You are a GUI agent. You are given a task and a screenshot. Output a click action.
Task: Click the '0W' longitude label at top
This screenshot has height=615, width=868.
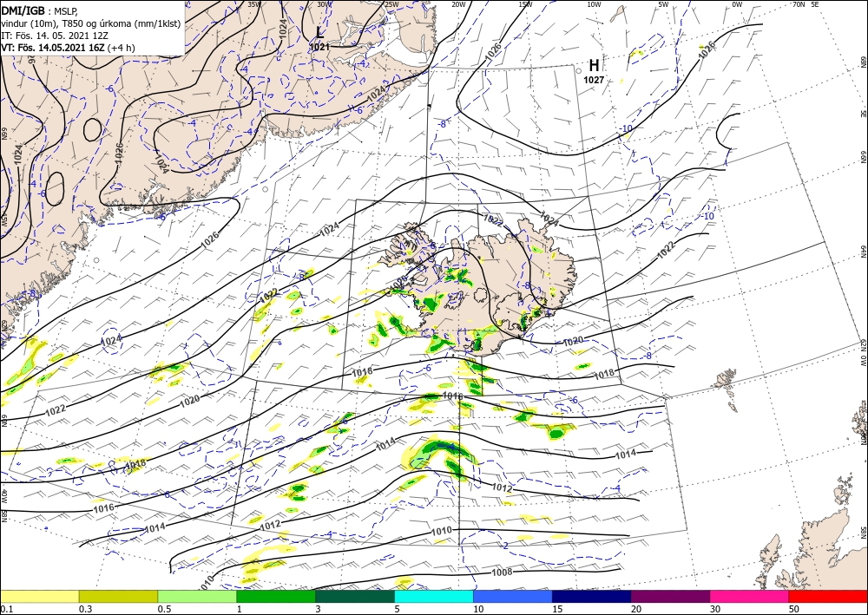736,4
